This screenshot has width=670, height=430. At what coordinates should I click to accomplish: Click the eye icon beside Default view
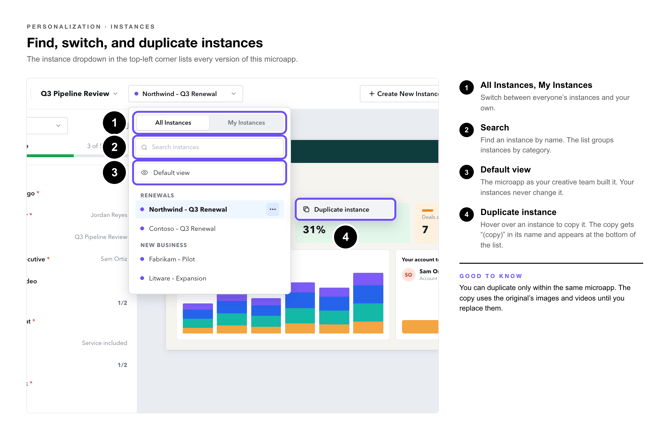(x=144, y=173)
